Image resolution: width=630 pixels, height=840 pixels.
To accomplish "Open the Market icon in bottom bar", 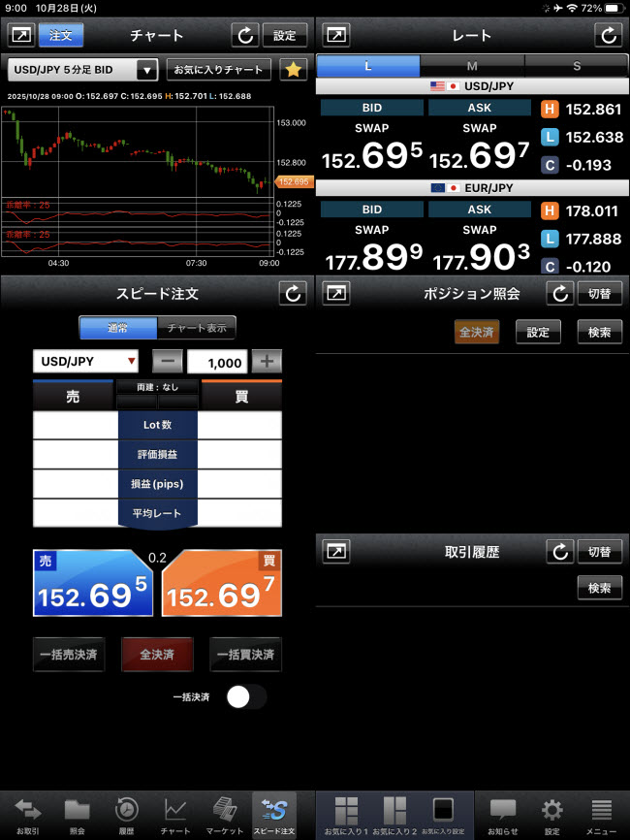I will [225, 816].
